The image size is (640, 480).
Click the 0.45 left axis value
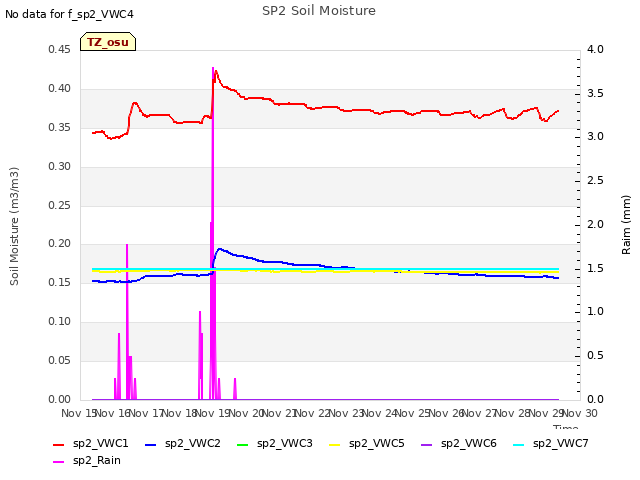click(x=59, y=49)
